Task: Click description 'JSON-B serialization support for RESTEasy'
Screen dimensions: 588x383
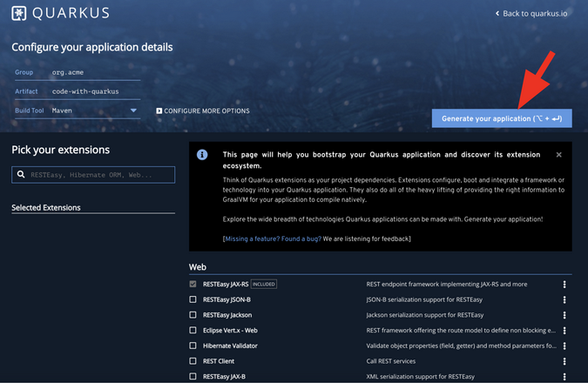Action: (x=424, y=299)
